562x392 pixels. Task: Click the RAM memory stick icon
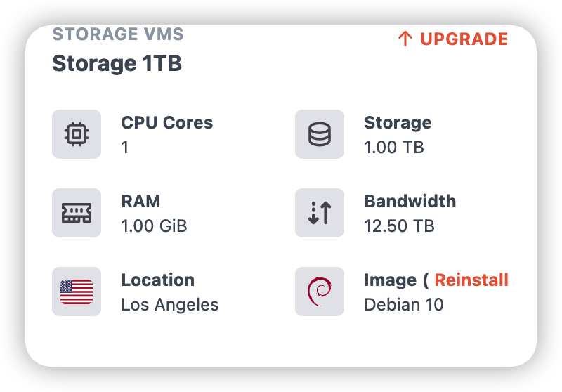click(77, 213)
